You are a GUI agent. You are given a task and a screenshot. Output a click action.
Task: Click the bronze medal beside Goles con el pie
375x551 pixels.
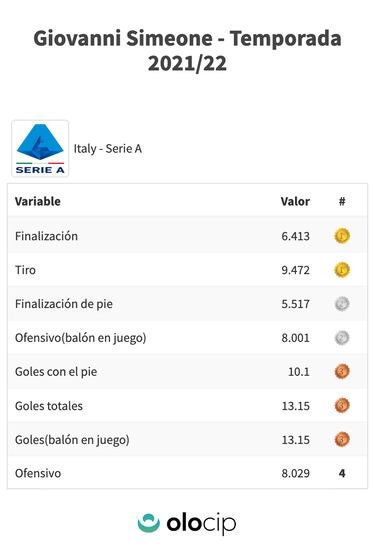(342, 372)
